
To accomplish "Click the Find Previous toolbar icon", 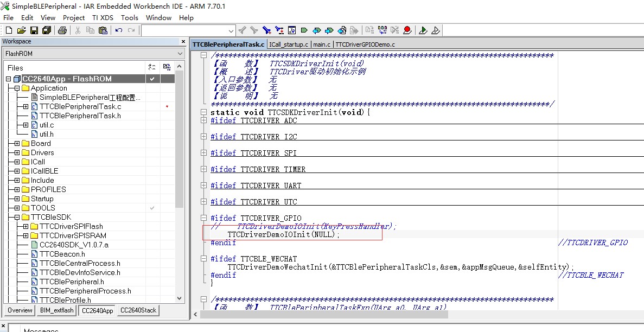I will click(243, 30).
